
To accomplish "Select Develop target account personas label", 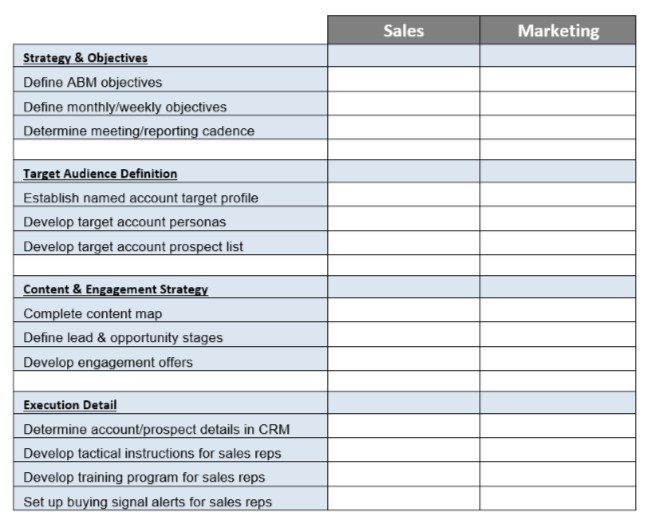I will click(124, 222).
